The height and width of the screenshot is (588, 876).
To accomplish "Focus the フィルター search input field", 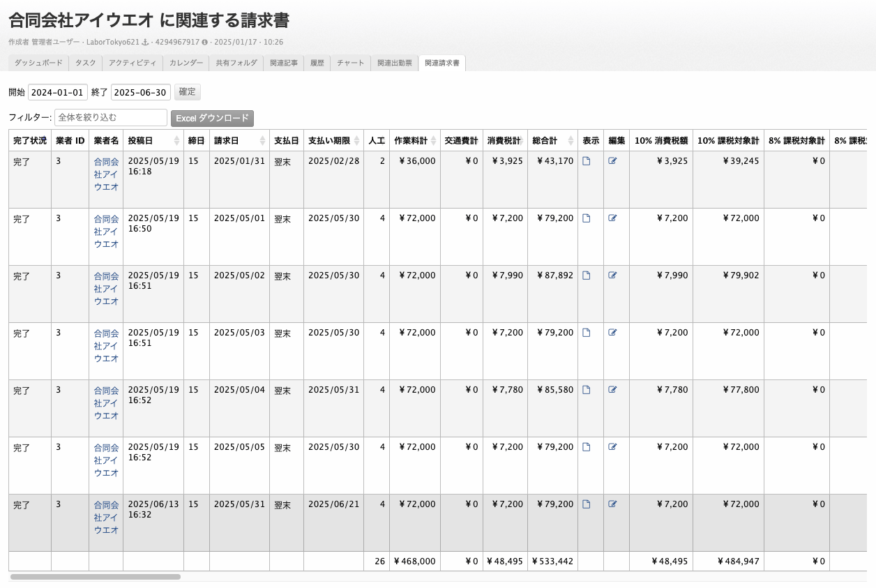I will tap(110, 117).
